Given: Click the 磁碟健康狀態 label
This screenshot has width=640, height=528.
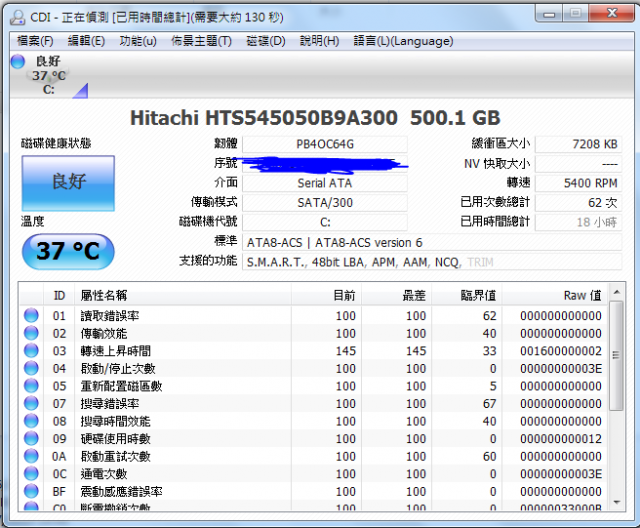Looking at the screenshot, I should 56,143.
